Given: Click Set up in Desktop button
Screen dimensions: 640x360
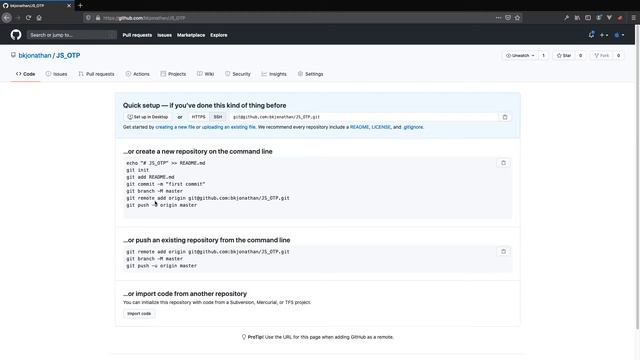Looking at the screenshot, I should pos(148,117).
